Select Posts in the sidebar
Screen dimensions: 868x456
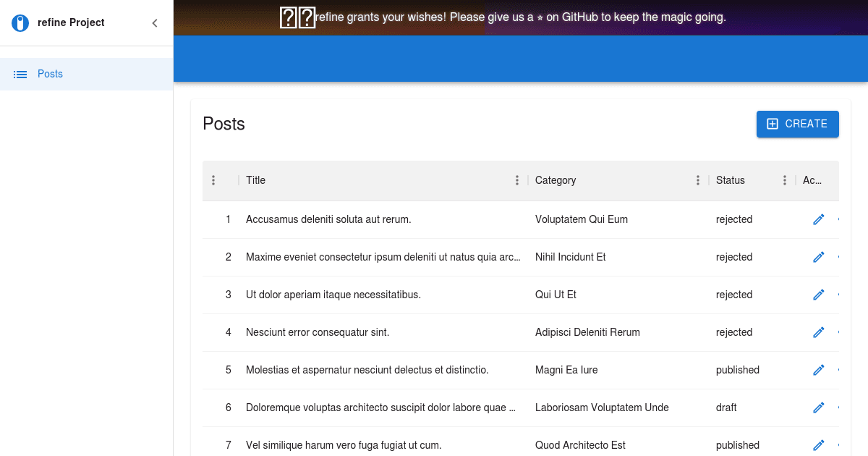tap(50, 74)
